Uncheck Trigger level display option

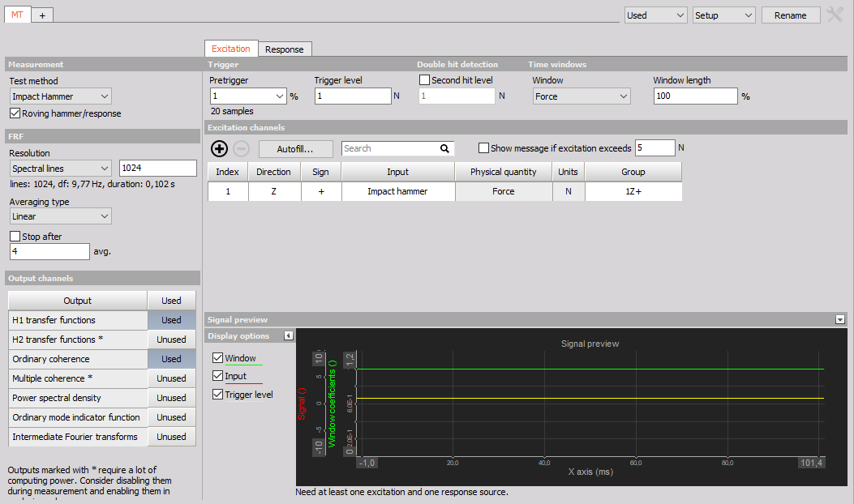pyautogui.click(x=217, y=394)
